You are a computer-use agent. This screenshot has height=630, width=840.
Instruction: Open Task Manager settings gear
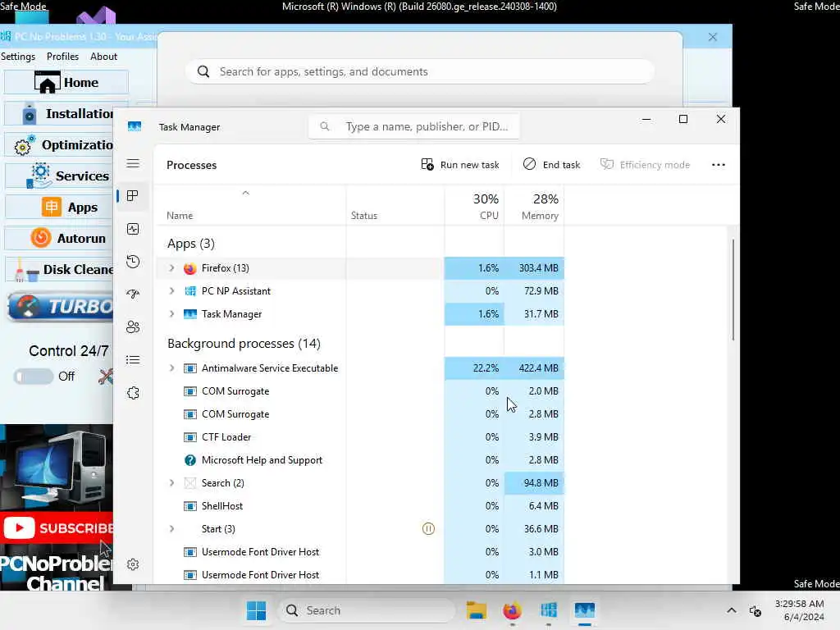(x=133, y=564)
